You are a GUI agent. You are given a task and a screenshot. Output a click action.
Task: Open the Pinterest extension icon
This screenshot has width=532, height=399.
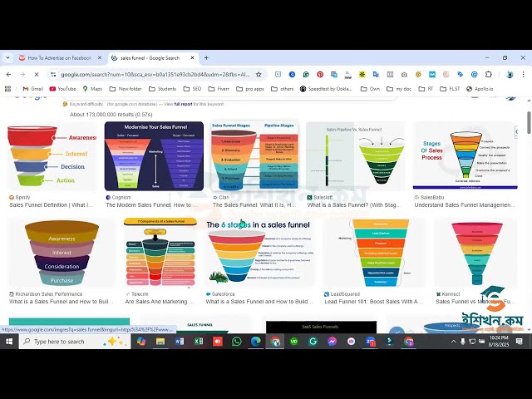coord(320,74)
